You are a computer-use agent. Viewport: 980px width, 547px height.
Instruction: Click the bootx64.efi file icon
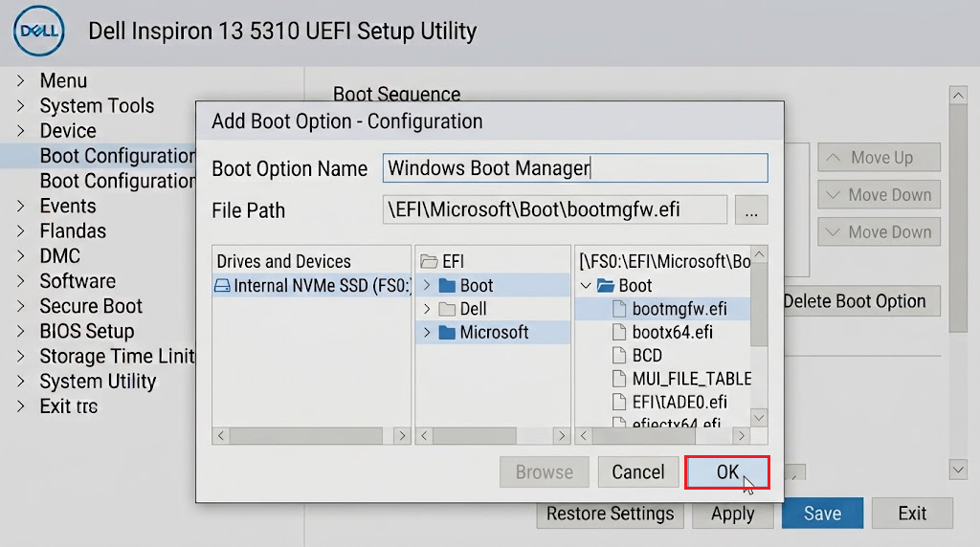(619, 332)
